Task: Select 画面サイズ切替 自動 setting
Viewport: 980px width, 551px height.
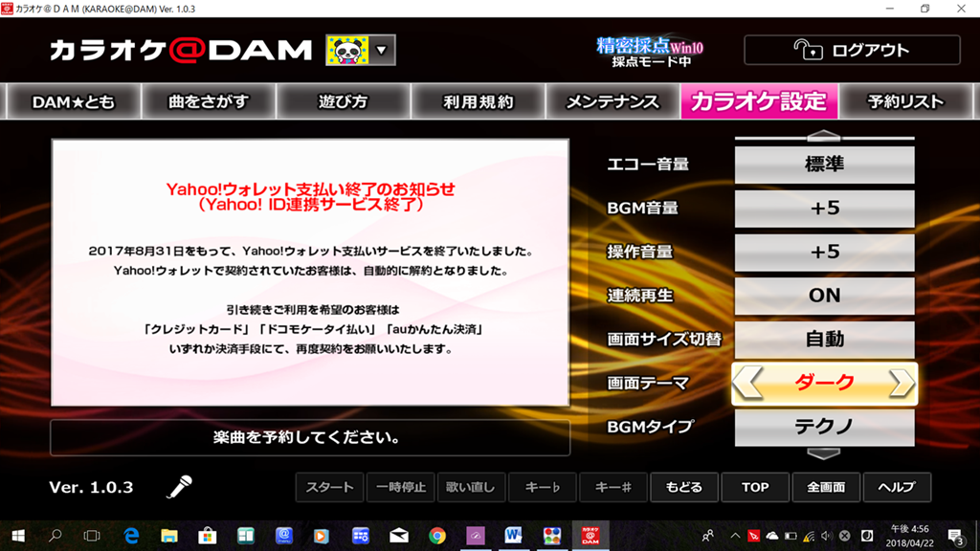Action: (824, 340)
